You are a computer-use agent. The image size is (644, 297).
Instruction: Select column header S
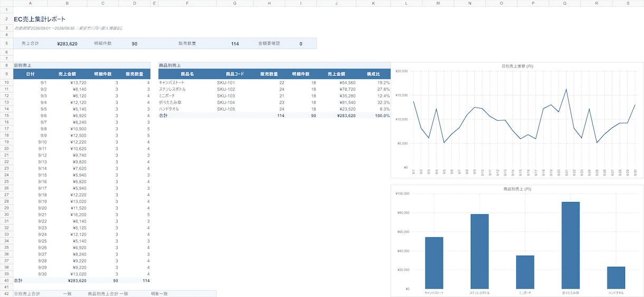628,3
